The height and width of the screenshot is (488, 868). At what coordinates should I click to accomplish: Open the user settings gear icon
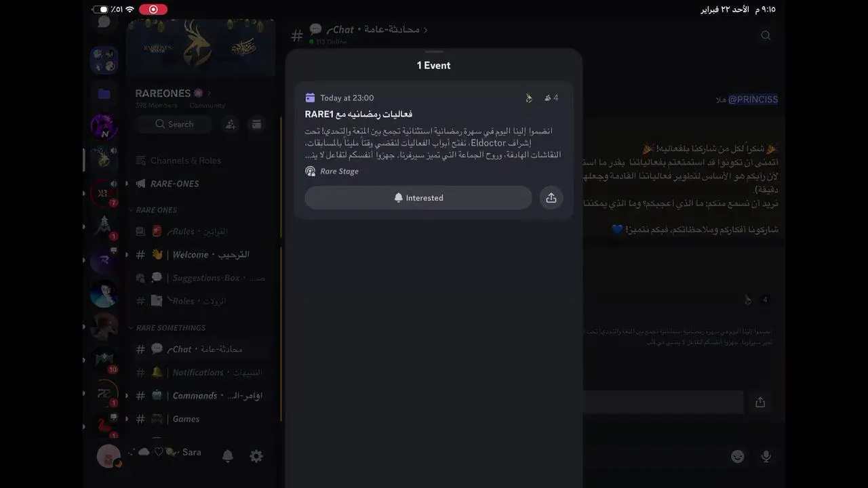click(x=256, y=457)
